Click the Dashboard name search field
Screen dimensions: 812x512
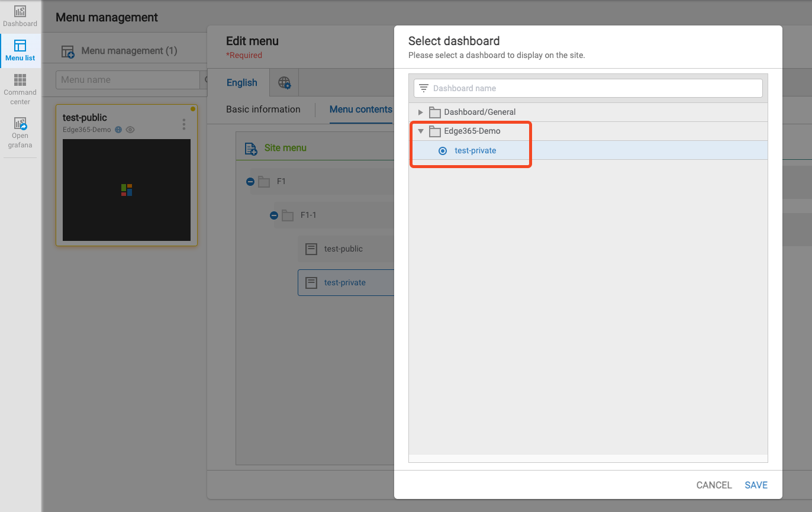pos(592,88)
